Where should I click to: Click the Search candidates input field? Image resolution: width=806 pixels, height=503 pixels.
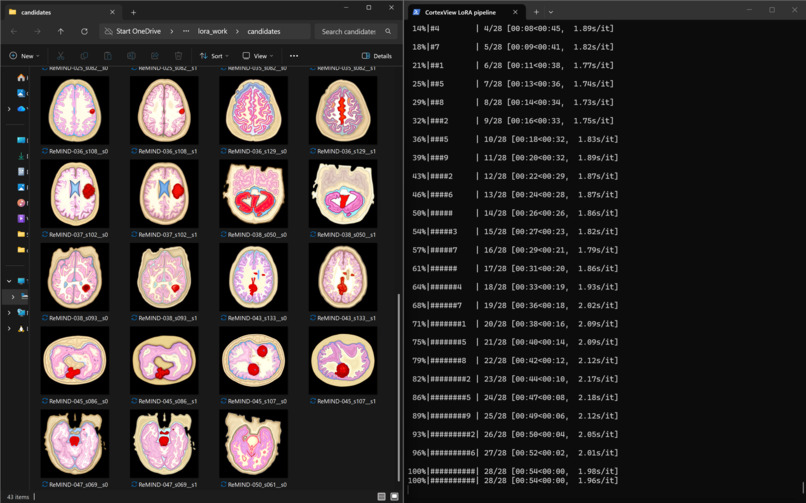(x=356, y=31)
